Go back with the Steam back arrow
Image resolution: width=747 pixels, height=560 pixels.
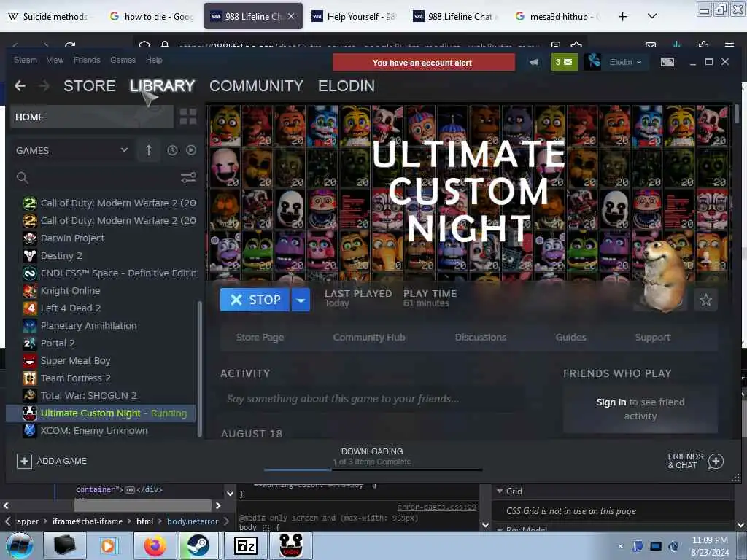[20, 86]
